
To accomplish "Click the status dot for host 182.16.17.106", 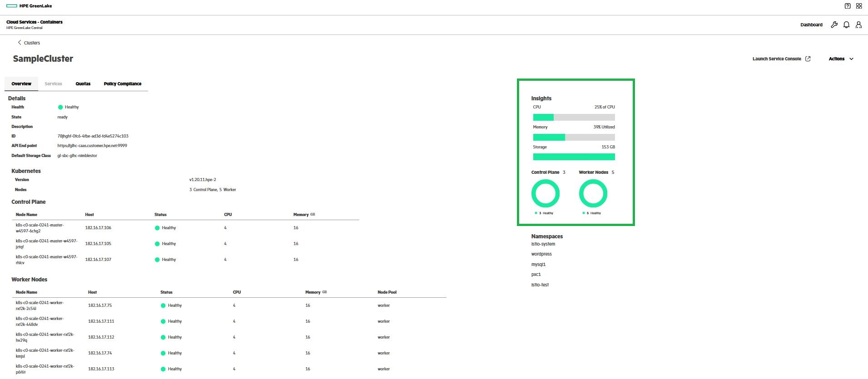I will pos(157,228).
